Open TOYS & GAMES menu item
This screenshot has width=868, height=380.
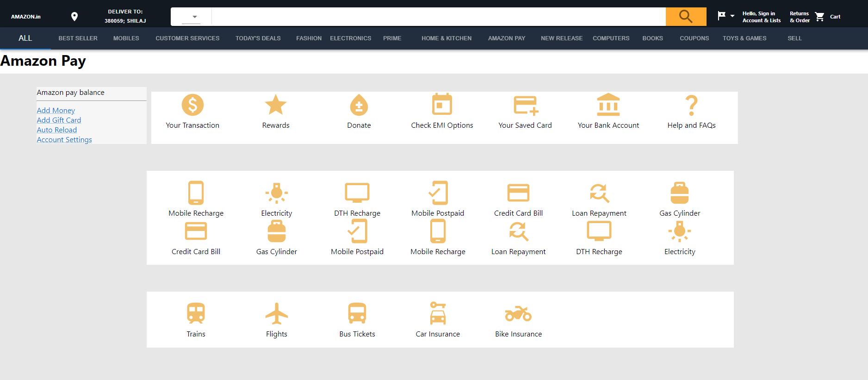[744, 38]
